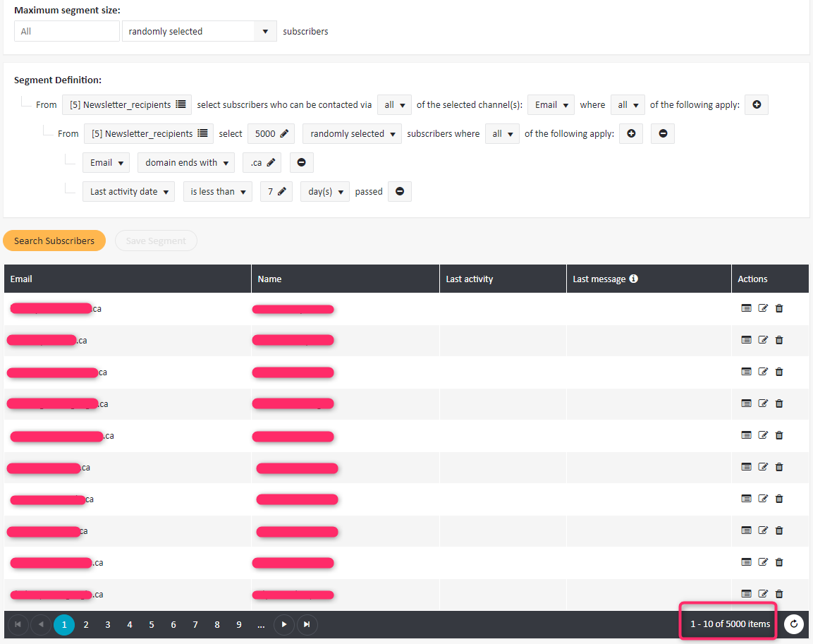Delete the first subscriber using trash icon
The image size is (813, 644).
779,308
